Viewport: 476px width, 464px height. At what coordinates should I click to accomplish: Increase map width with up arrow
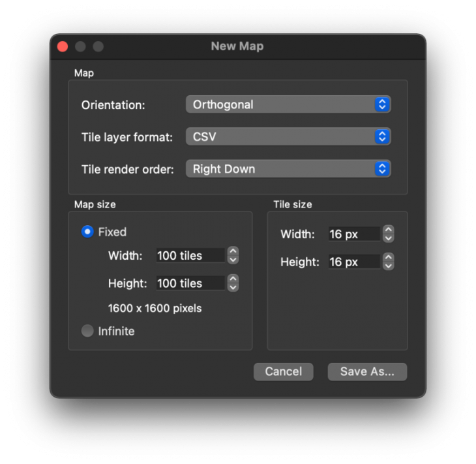click(233, 251)
